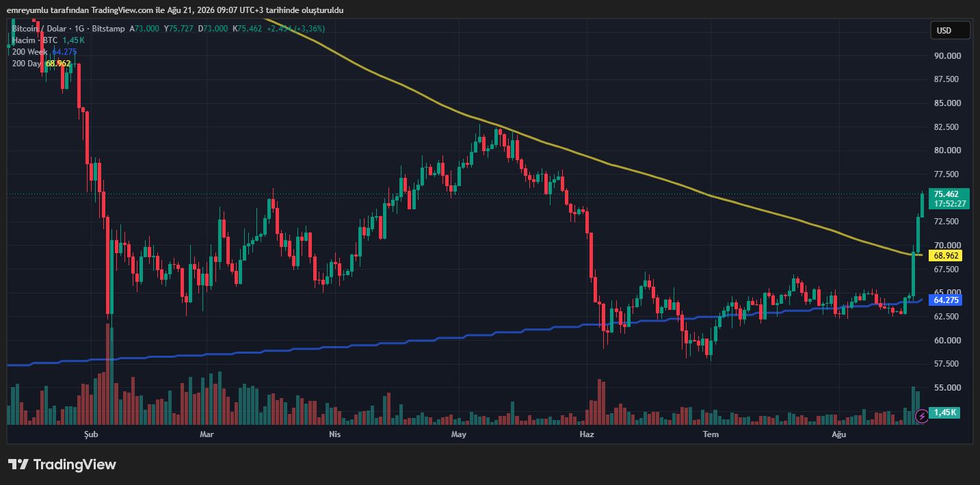This screenshot has height=485, width=980.
Task: Click the Y75.727 high value
Action: [178, 29]
